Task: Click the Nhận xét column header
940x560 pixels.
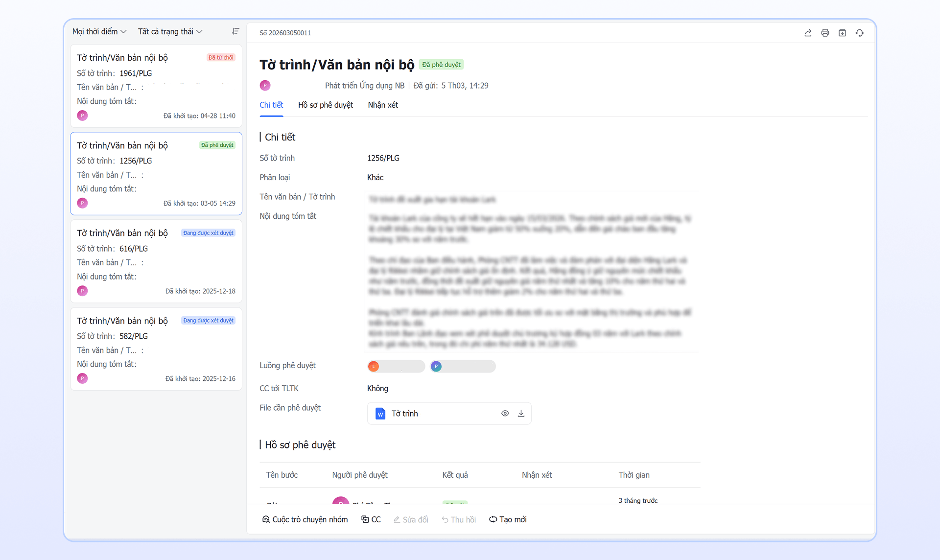Action: tap(537, 475)
